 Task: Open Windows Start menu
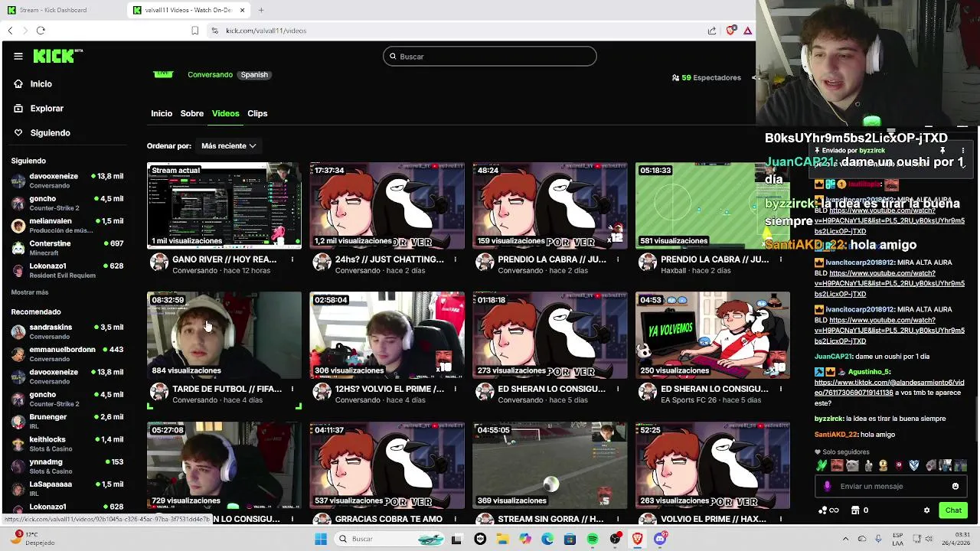321,539
